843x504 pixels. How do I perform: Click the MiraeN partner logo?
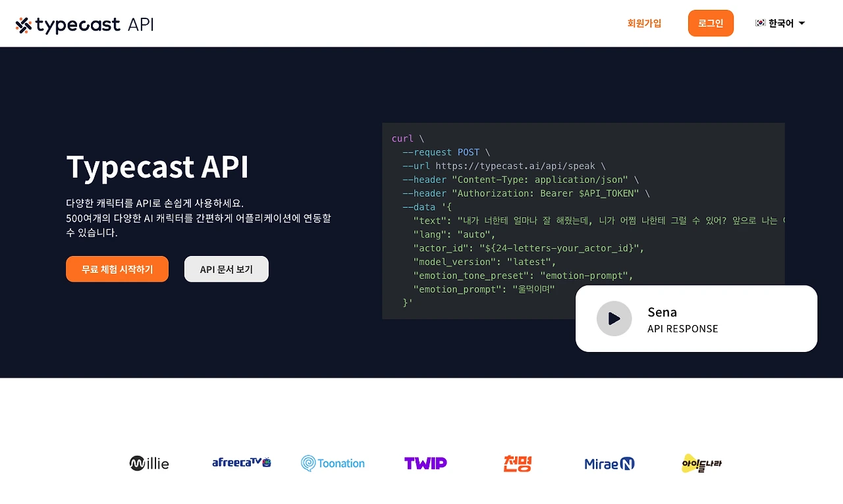[x=610, y=464]
